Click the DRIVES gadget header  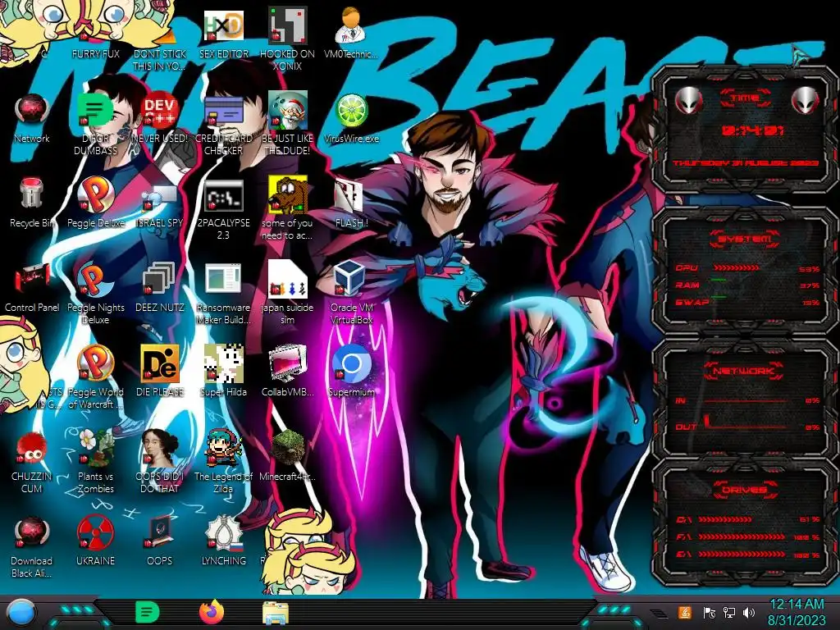coord(745,489)
